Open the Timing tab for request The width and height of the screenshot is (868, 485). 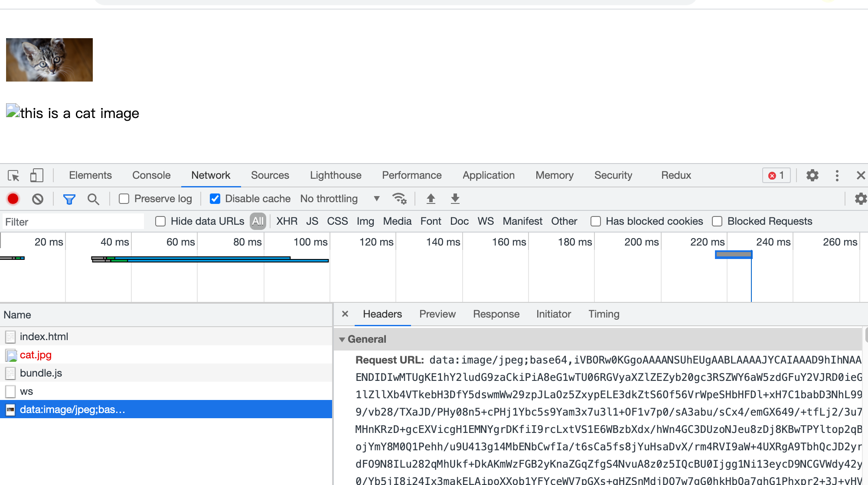pos(604,314)
